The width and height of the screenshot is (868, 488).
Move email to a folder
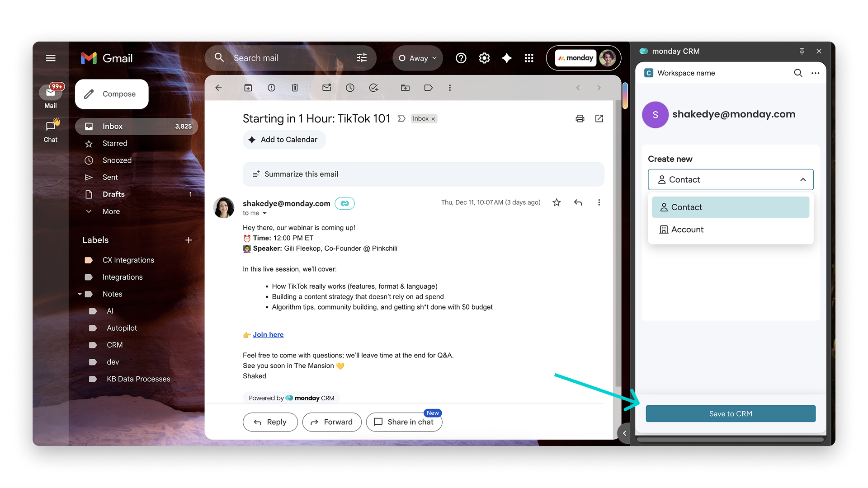405,88
